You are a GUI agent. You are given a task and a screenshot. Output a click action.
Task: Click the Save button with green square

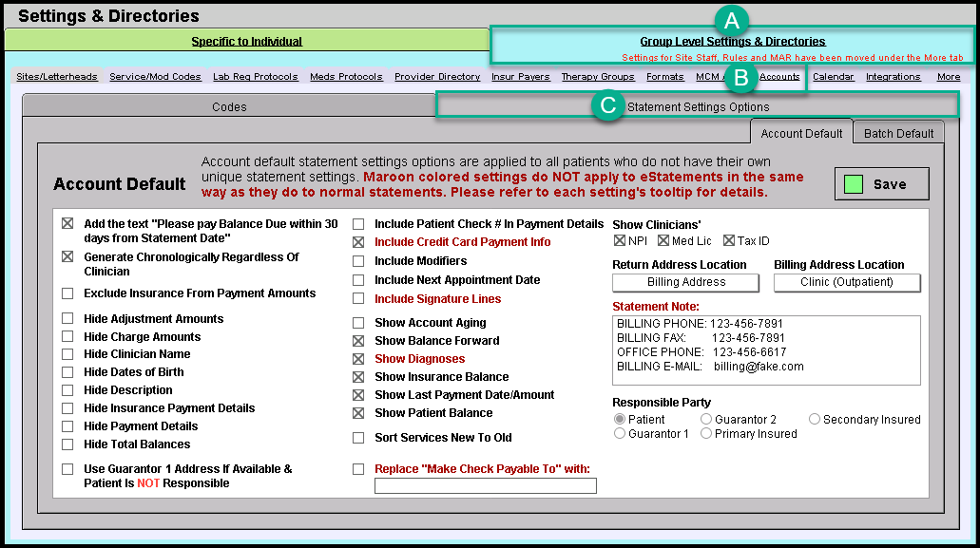[880, 184]
